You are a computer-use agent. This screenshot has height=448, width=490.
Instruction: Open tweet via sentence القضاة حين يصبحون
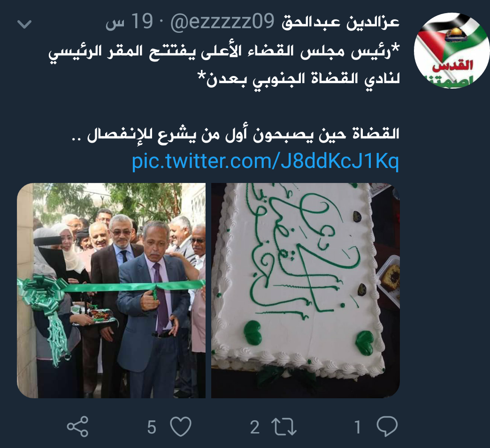[x=236, y=134]
